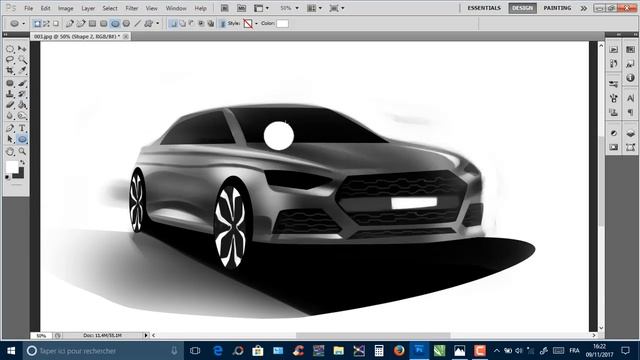Show more workspaces with double chevron

(584, 8)
